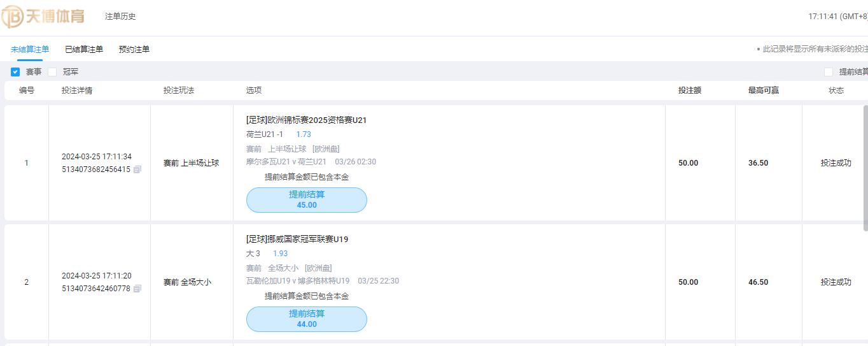Click odds value 1.73
Image resolution: width=868 pixels, height=346 pixels.
click(304, 134)
